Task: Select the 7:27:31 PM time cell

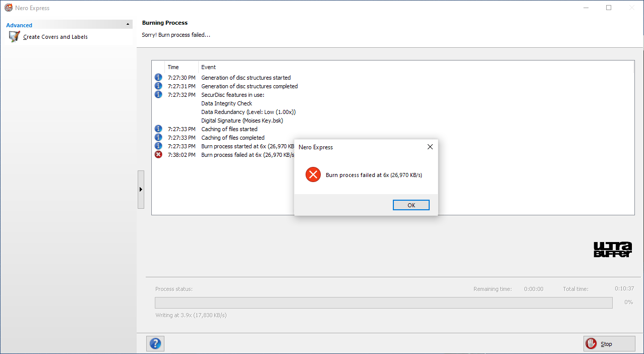Action: coord(181,86)
